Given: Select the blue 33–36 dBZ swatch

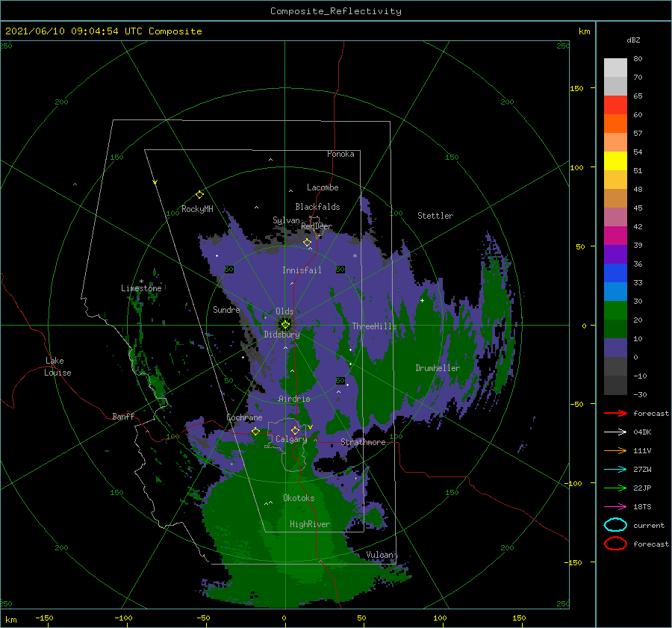Looking at the screenshot, I should (615, 273).
